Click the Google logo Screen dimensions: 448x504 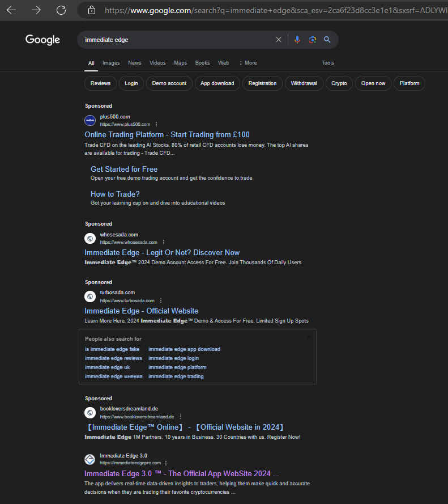42,40
